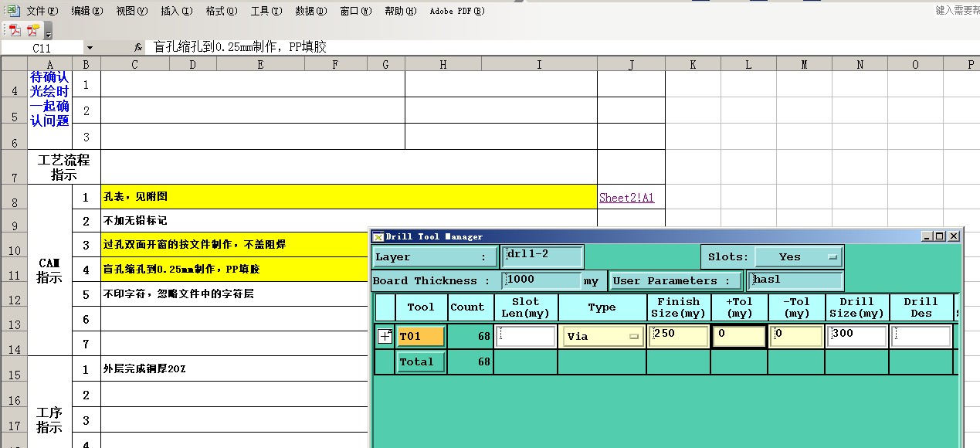Image resolution: width=980 pixels, height=448 pixels.
Task: Click the User Parameters field showing hasl
Action: click(x=795, y=280)
